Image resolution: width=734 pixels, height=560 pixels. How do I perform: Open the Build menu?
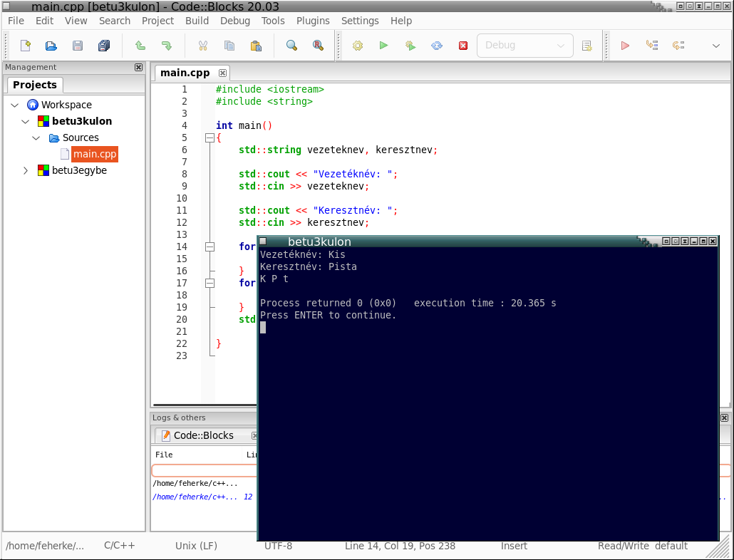[x=197, y=21]
